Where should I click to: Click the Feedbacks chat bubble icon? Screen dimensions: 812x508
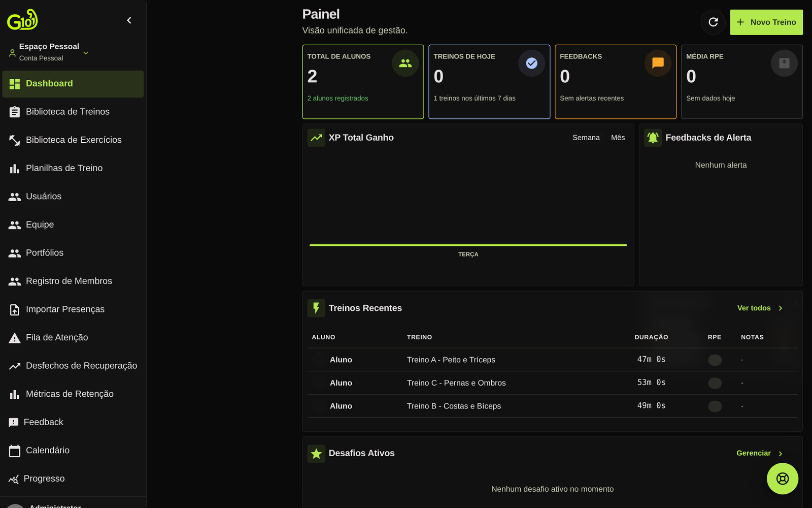pos(658,63)
